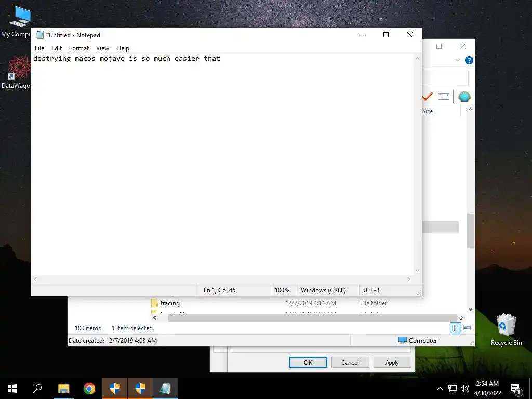
Task: Switch Explorer to details view
Action: click(456, 328)
